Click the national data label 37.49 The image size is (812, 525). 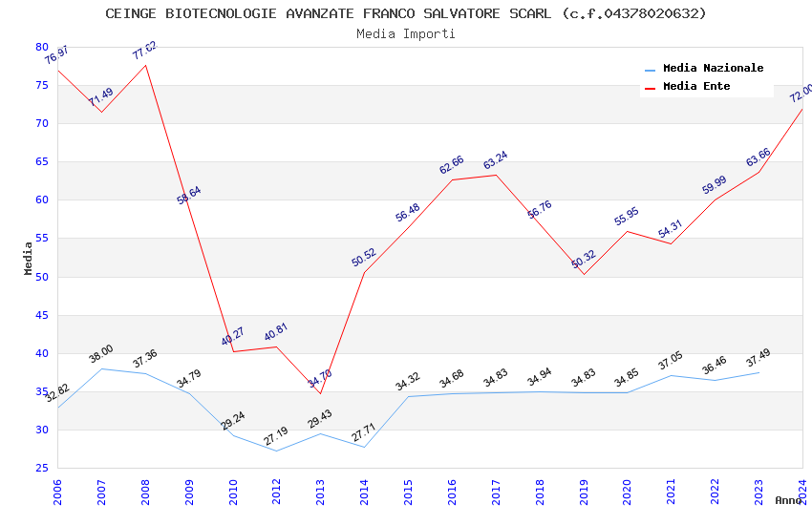[x=759, y=358]
